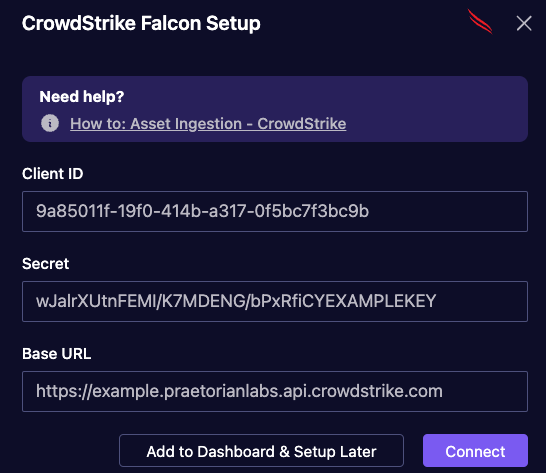Image resolution: width=546 pixels, height=473 pixels.
Task: Focus the Base URL input field
Action: coord(275,391)
